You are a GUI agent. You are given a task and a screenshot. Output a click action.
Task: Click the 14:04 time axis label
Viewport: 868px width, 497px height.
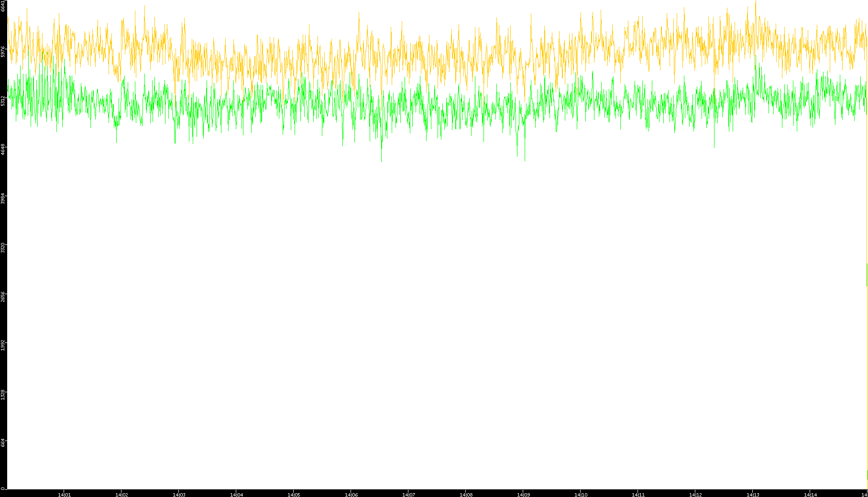[236, 495]
